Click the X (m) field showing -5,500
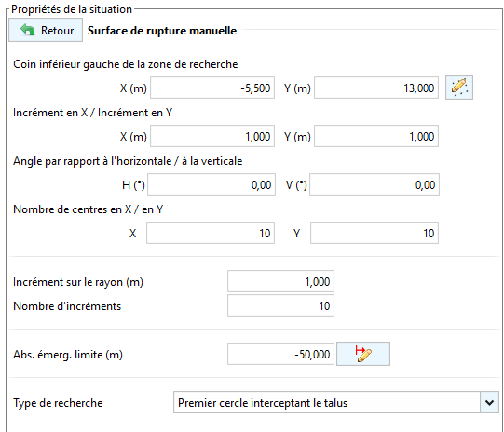 (x=212, y=88)
